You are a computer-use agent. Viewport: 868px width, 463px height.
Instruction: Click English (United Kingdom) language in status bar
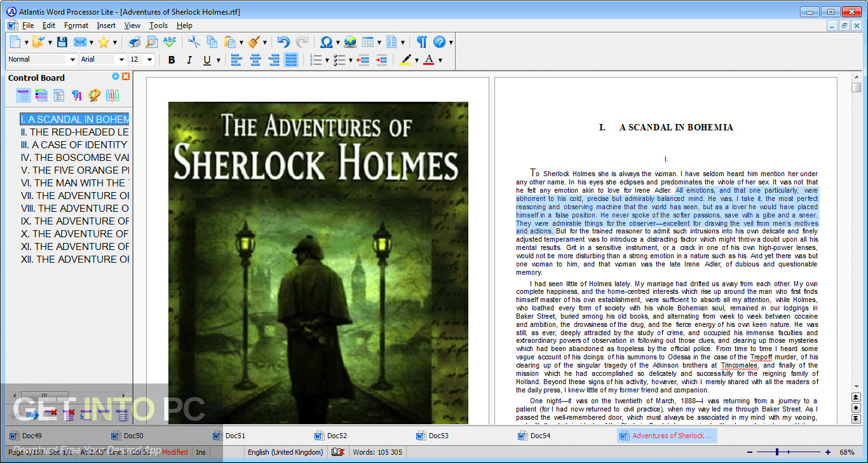click(x=286, y=452)
